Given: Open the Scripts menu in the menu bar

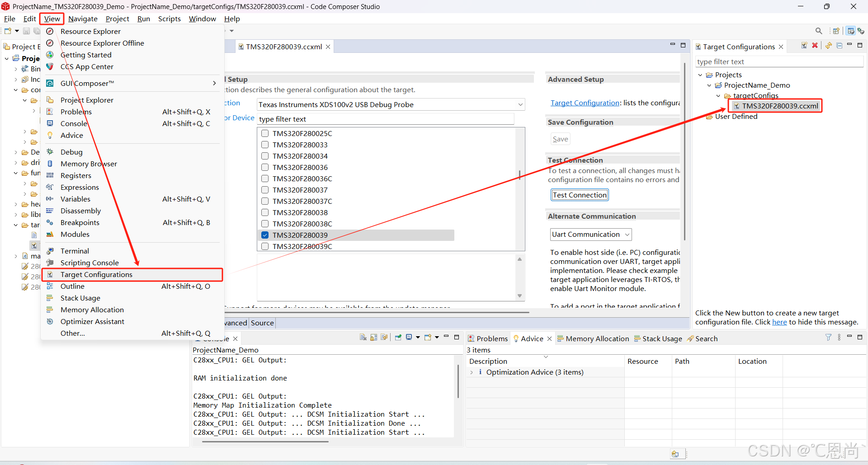Looking at the screenshot, I should (169, 19).
